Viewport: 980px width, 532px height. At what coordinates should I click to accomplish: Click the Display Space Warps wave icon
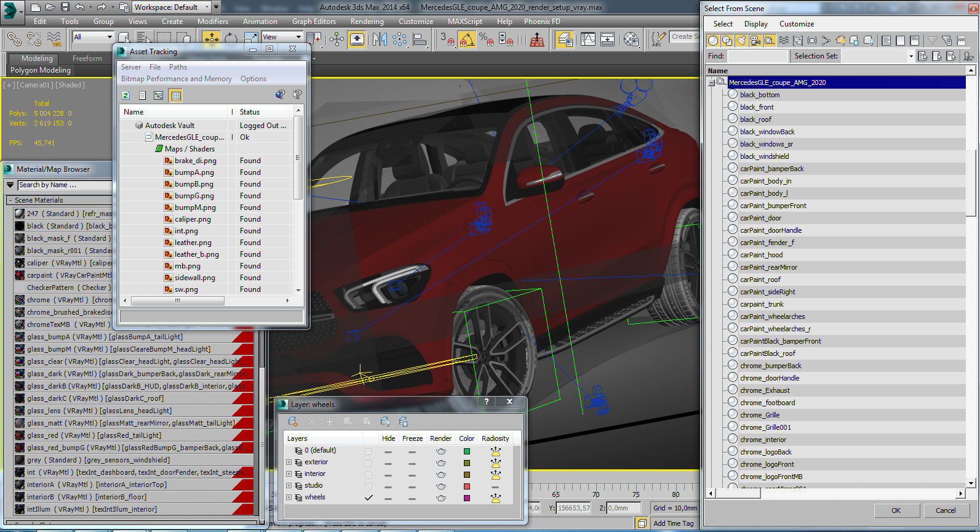coord(784,41)
